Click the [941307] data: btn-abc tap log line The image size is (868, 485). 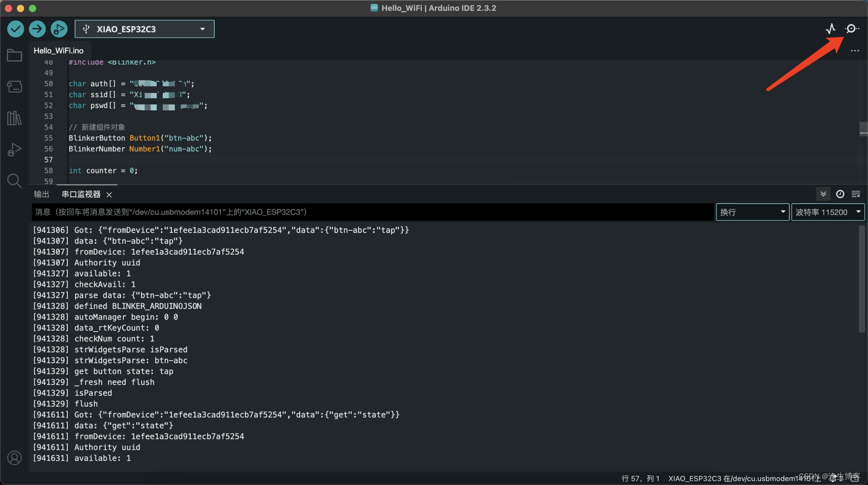(108, 241)
